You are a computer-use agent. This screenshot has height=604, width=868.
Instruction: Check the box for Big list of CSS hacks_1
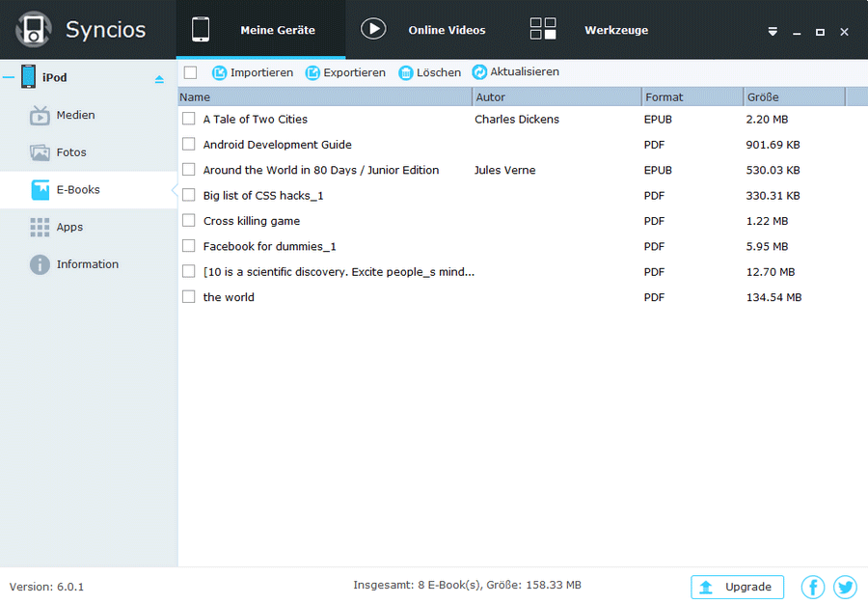pyautogui.click(x=189, y=195)
